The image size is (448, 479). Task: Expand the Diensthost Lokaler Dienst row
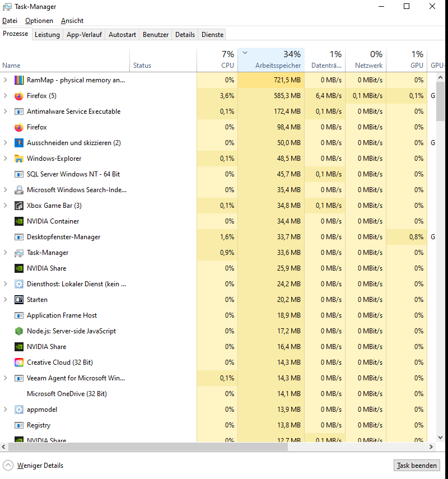5,284
